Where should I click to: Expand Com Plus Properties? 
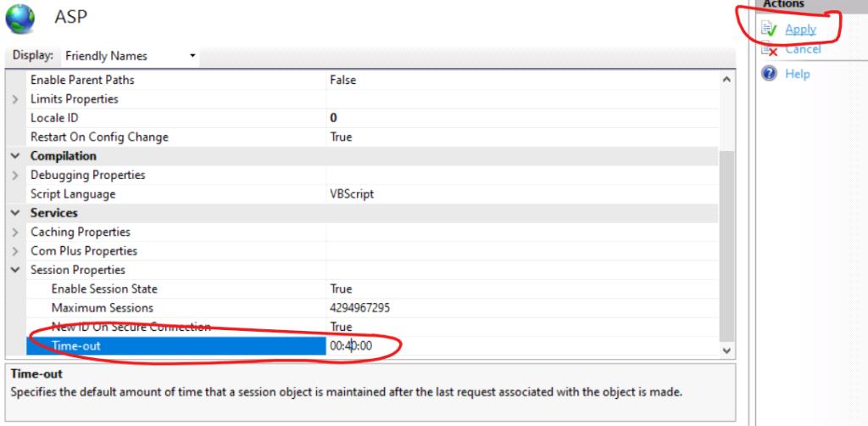click(15, 251)
